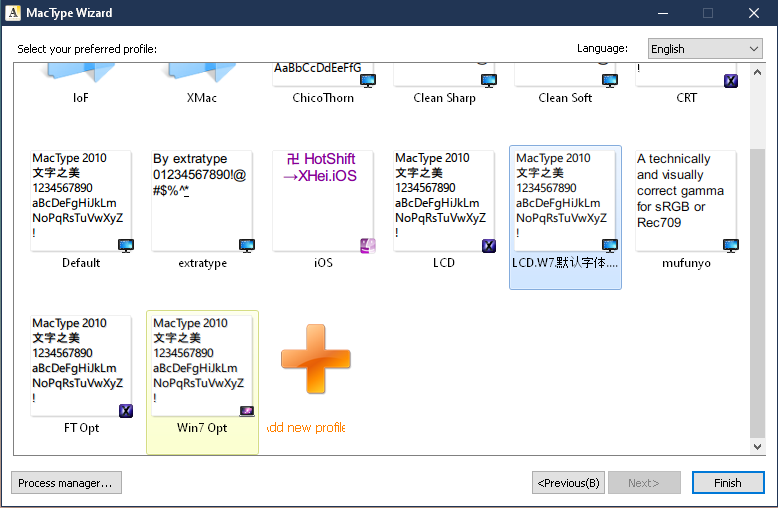Select the mufunyo gamma profile
778x508 pixels.
tap(686, 201)
